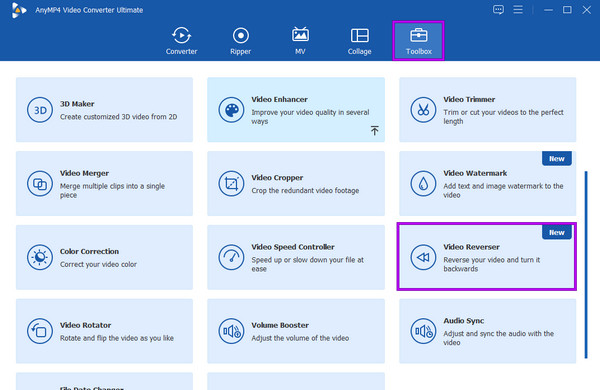
Task: Click the 3D Maker icon
Action: click(40, 110)
